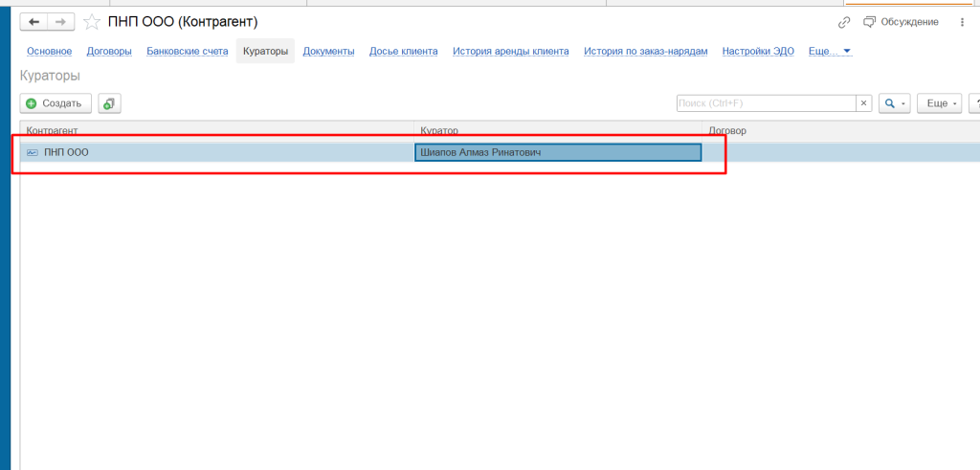Sort by the Договор column header

click(840, 130)
